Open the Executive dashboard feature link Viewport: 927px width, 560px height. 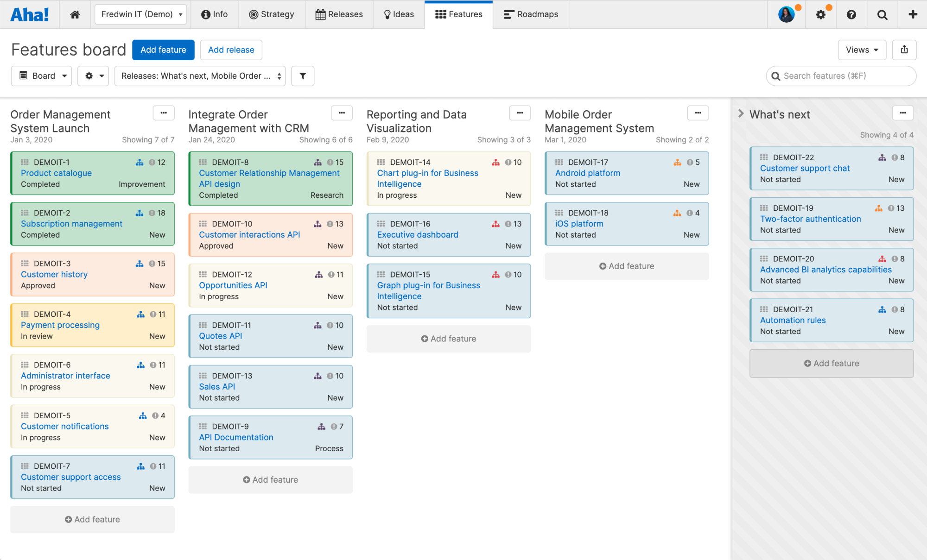[x=418, y=235]
